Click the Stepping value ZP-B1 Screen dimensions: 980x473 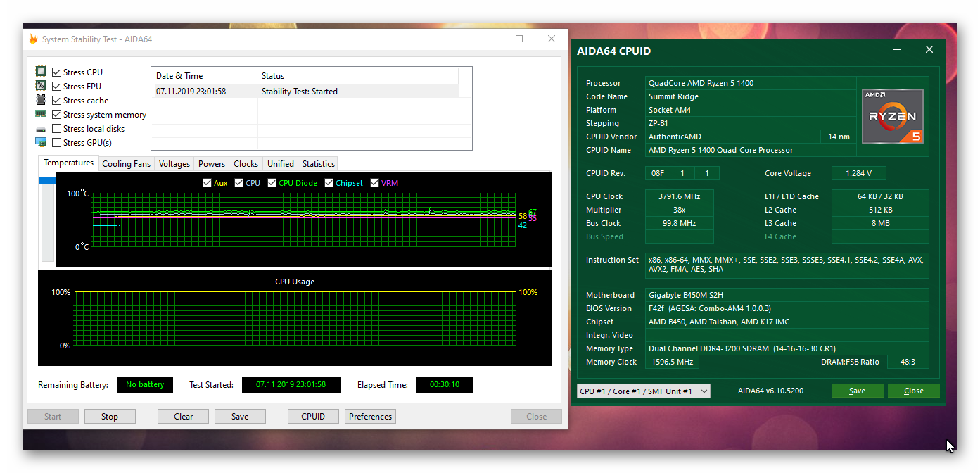pos(751,123)
